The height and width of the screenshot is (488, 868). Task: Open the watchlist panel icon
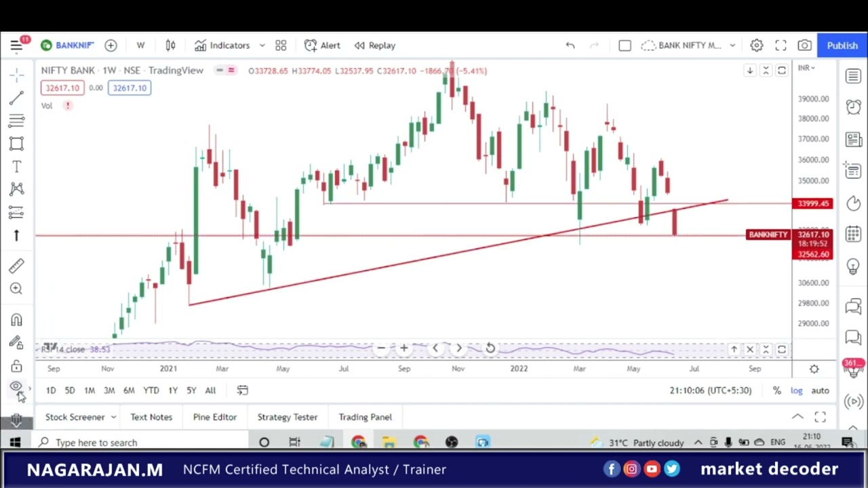click(x=853, y=76)
